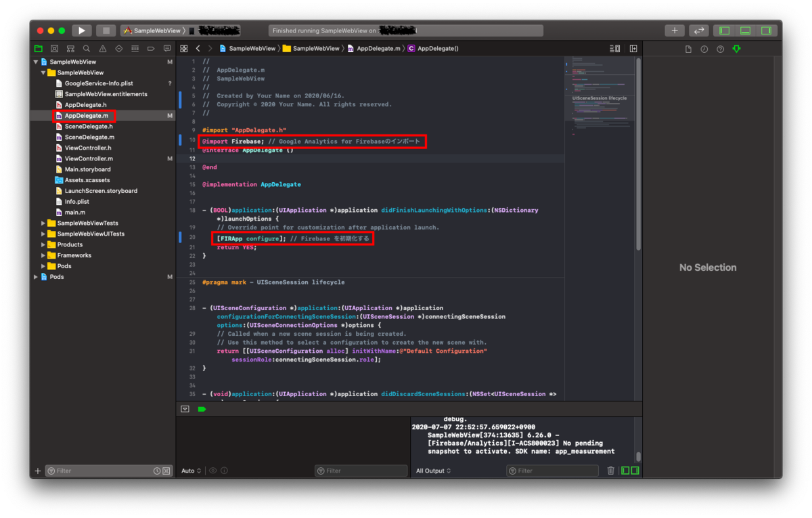Expand the Products folder
Screen dimensions: 812x518
point(43,244)
